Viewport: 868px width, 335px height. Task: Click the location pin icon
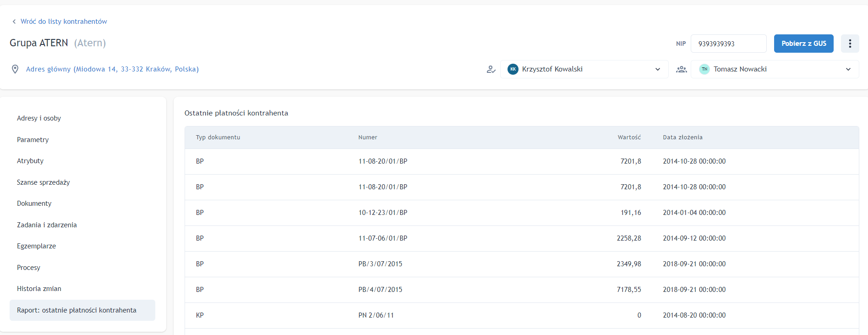tap(15, 69)
